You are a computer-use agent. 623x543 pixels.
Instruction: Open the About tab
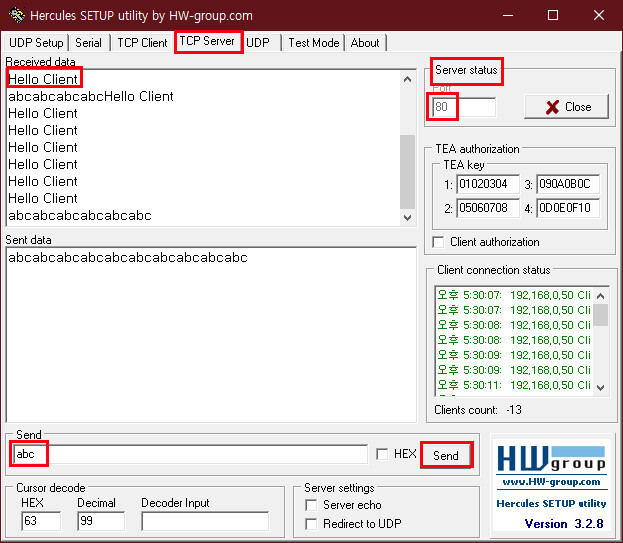(x=365, y=43)
